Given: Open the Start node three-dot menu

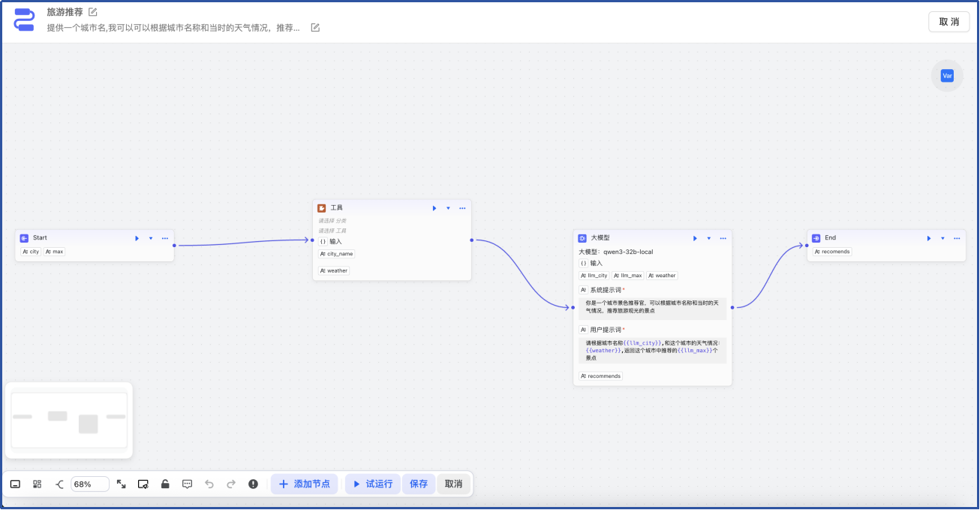Looking at the screenshot, I should pyautogui.click(x=164, y=238).
